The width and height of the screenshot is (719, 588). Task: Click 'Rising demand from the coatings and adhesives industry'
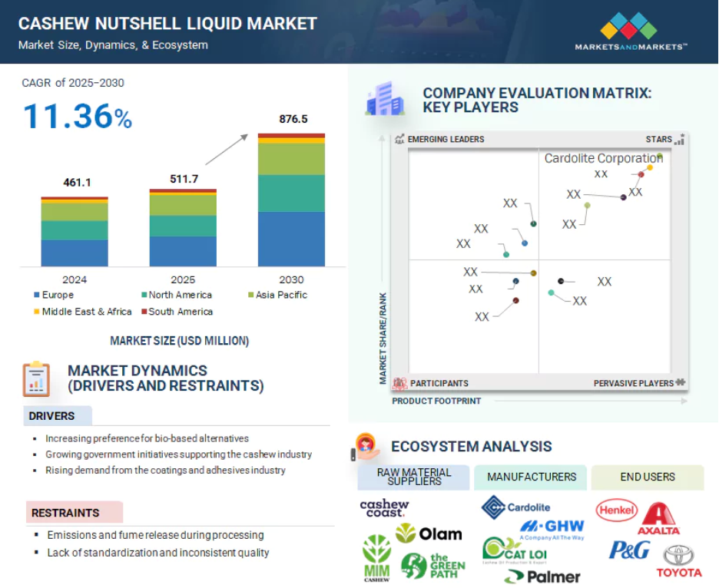(165, 471)
